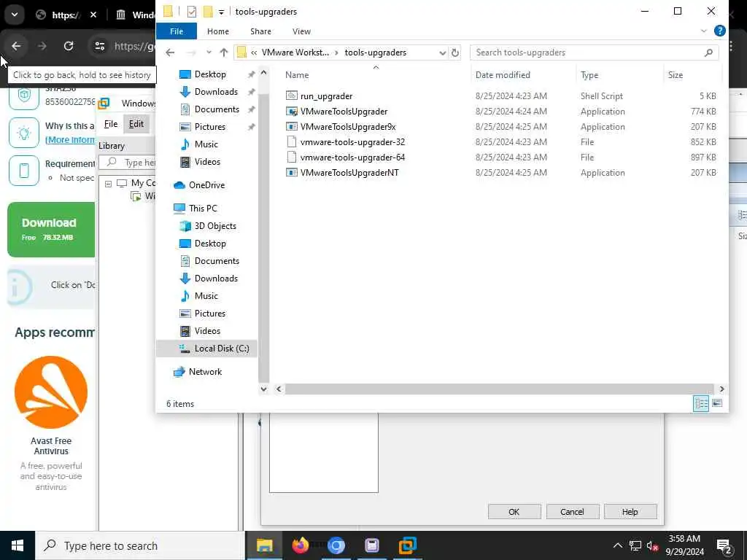Close the first browser tab
The width and height of the screenshot is (747, 560).
93,15
